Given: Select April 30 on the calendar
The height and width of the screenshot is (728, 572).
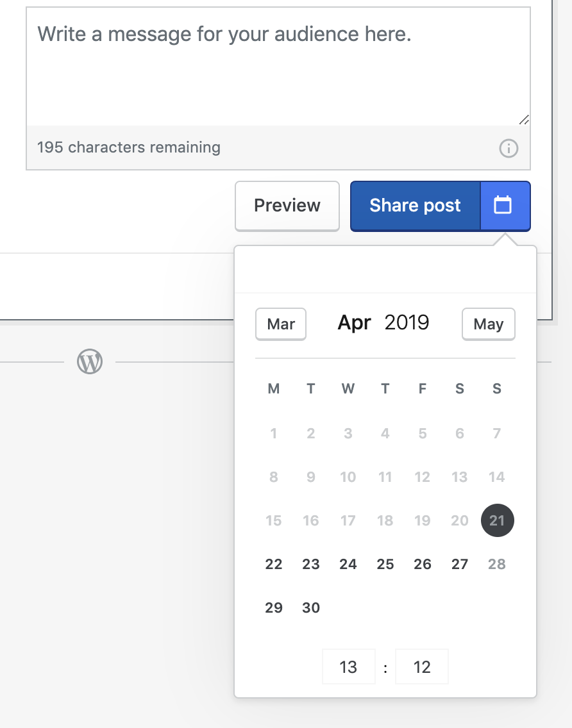Looking at the screenshot, I should point(310,608).
